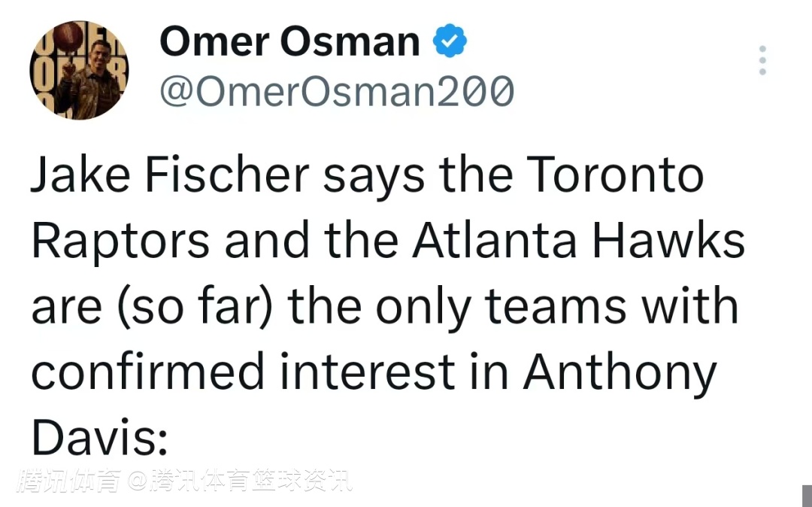812x507 pixels.
Task: Click the word Davis: at tweet end
Action: (x=98, y=437)
